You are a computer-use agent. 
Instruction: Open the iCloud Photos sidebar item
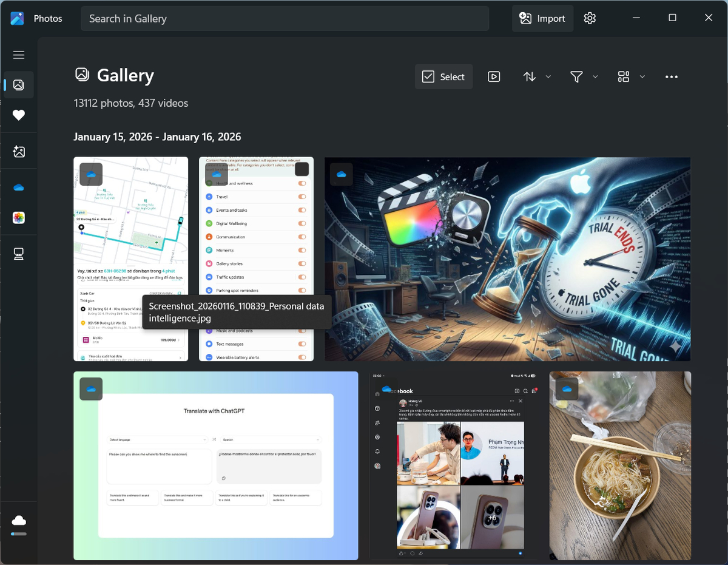[19, 218]
